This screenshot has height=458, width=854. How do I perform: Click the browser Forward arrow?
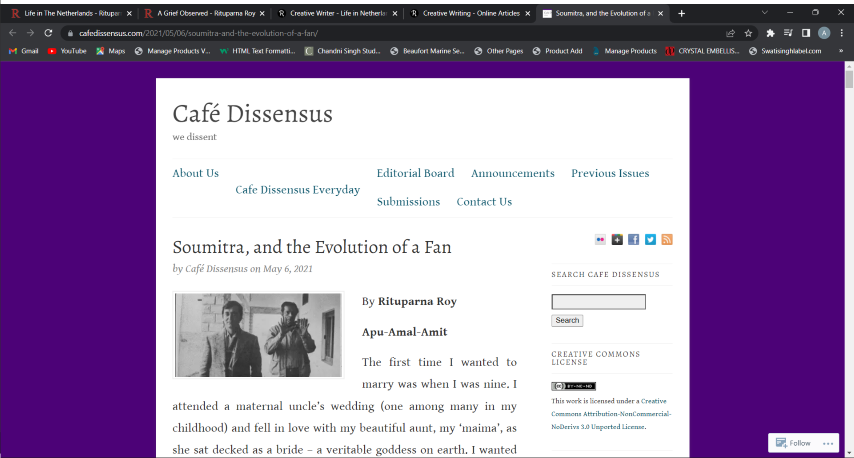pyautogui.click(x=30, y=33)
